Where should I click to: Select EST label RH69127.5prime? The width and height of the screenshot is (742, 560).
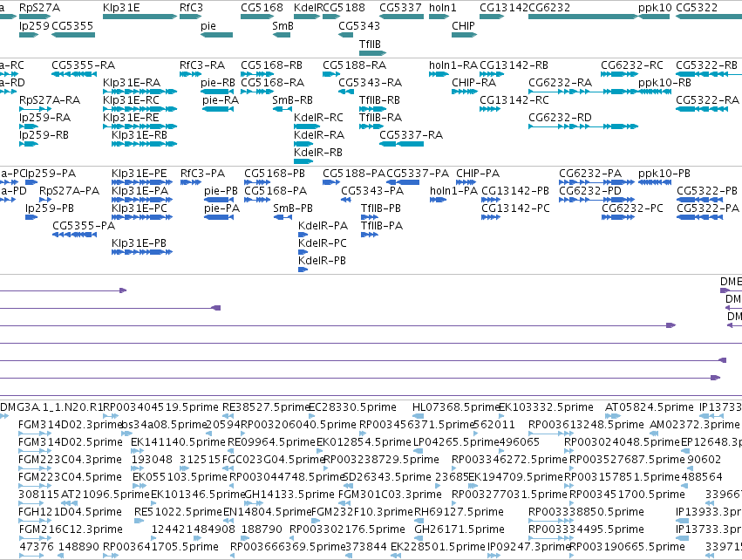coord(459,512)
